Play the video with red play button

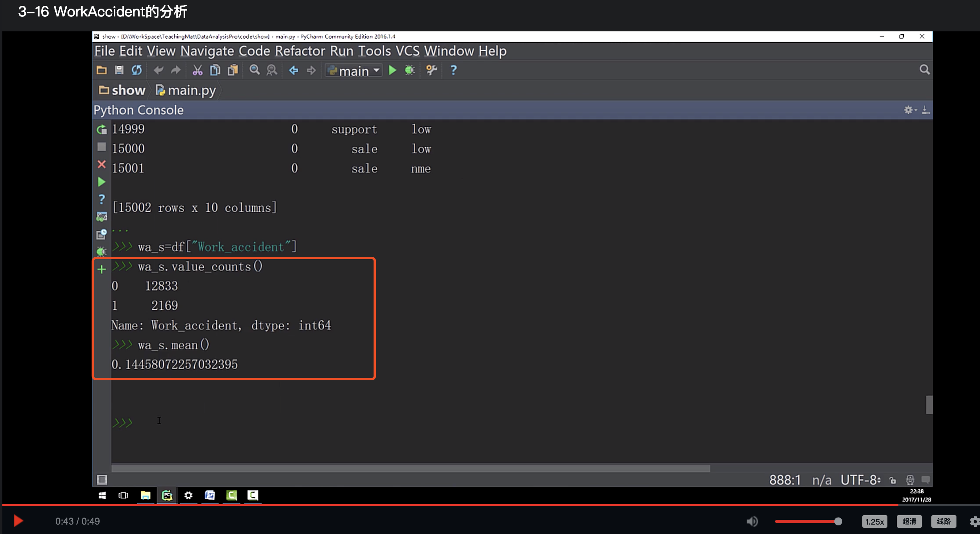(18, 521)
